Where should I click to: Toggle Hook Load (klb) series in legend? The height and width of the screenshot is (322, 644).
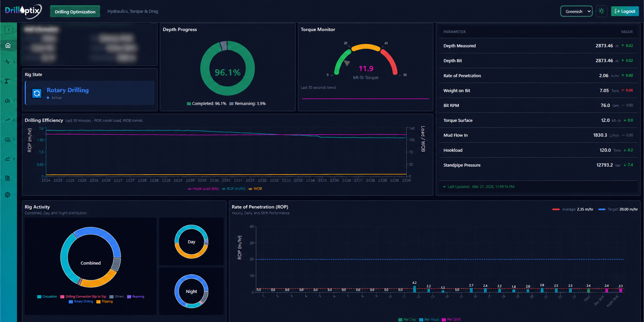click(x=203, y=189)
